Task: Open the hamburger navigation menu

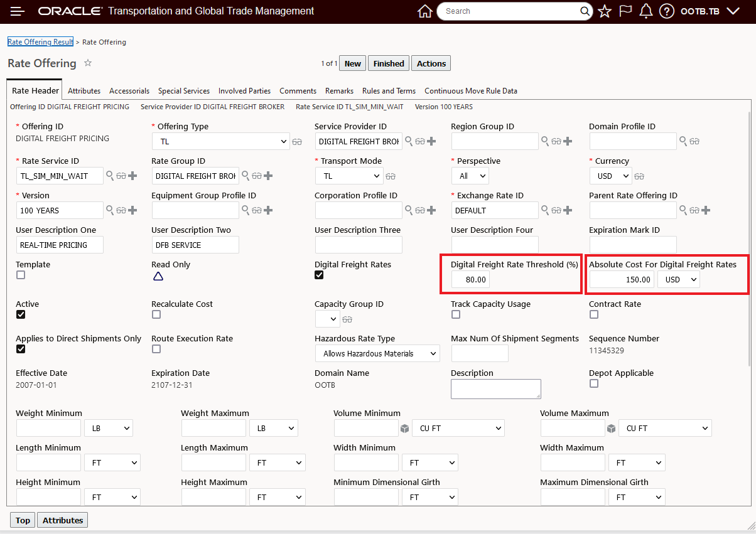Action: (18, 11)
